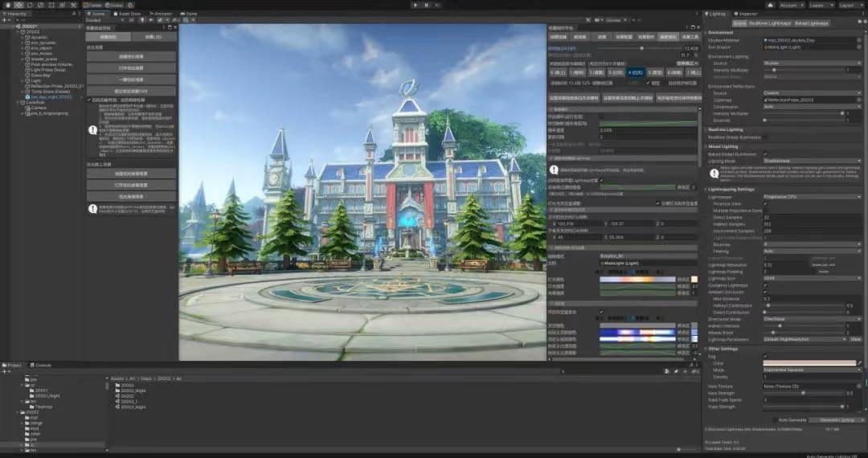868x458 pixels.
Task: Open Environment Lighting Source dropdown
Action: click(x=812, y=63)
